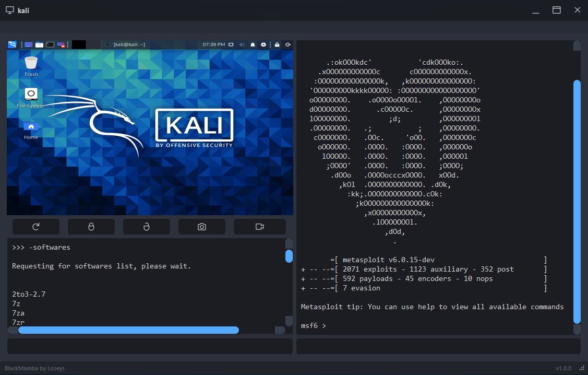Launch the terminal icon in the Kali panel
Viewport: 588px width, 375px height.
pyautogui.click(x=50, y=44)
